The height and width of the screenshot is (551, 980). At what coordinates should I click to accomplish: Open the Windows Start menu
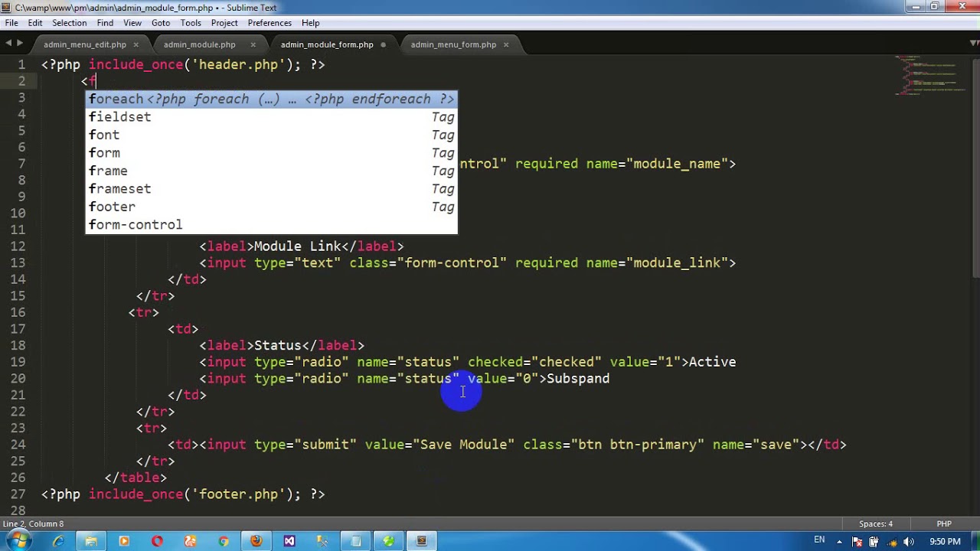point(18,541)
